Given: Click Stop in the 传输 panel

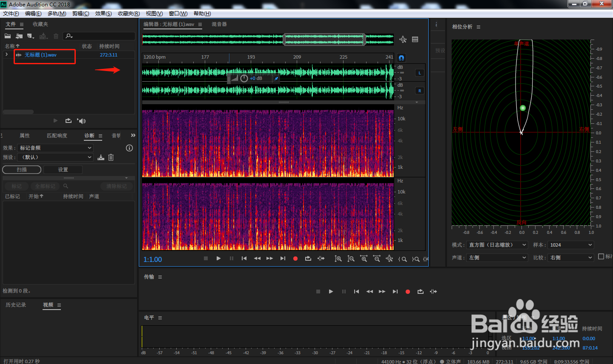Looking at the screenshot, I should pyautogui.click(x=318, y=292).
